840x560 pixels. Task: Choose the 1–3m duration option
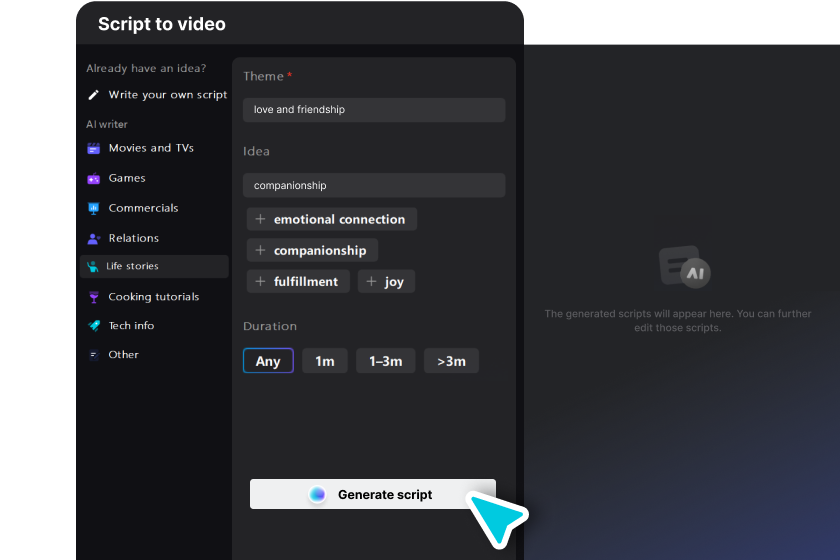pyautogui.click(x=386, y=361)
